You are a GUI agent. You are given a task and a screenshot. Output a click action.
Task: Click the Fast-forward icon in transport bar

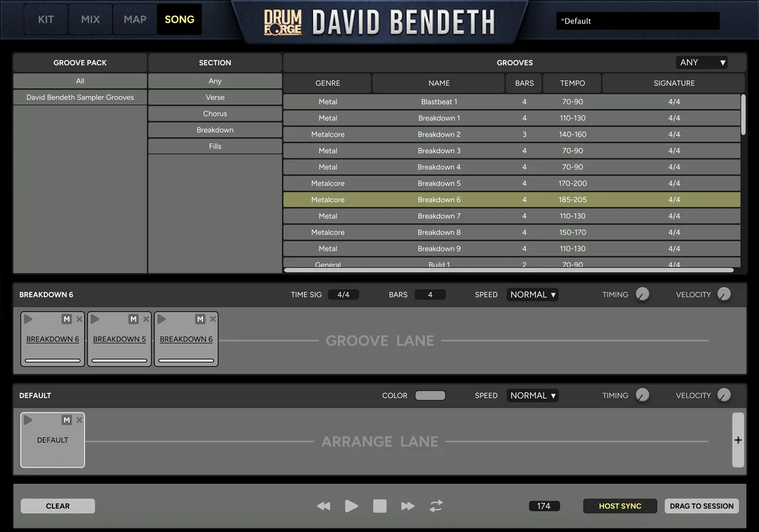tap(408, 506)
